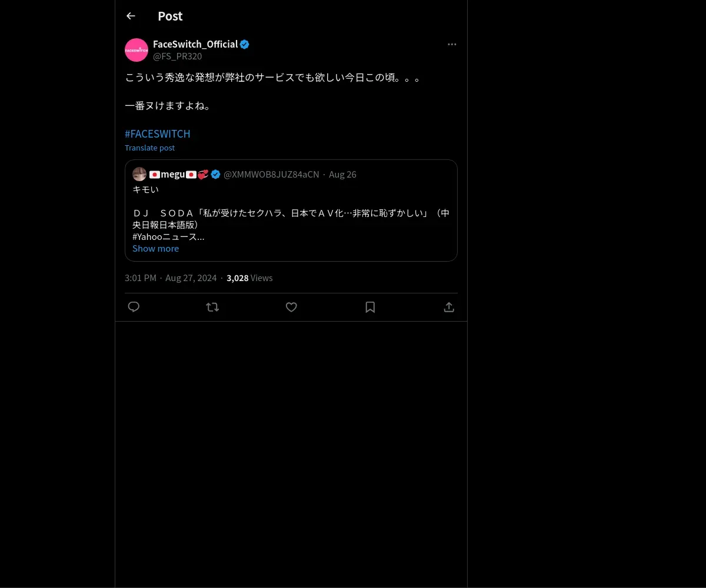Click the Aug 26 date on quoted post

(342, 174)
